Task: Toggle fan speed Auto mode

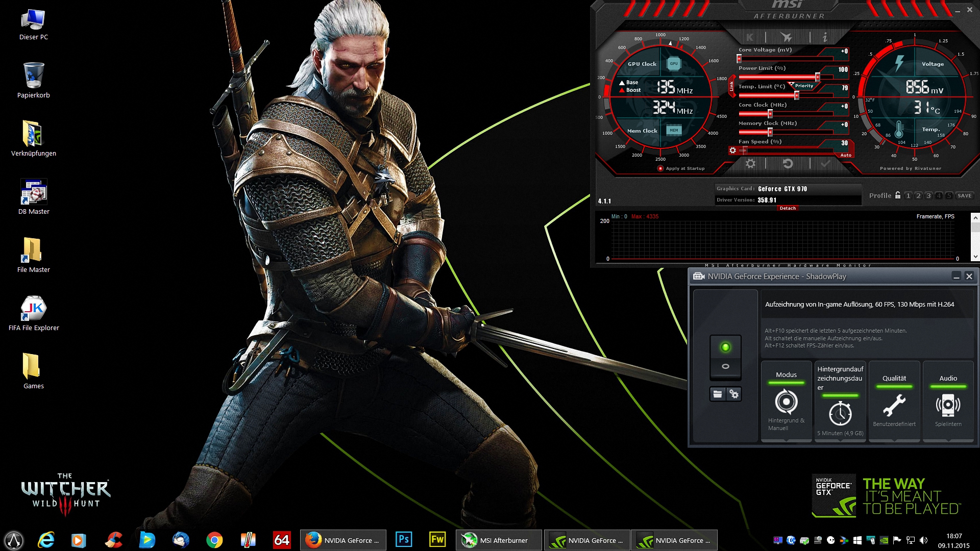Action: [x=846, y=155]
